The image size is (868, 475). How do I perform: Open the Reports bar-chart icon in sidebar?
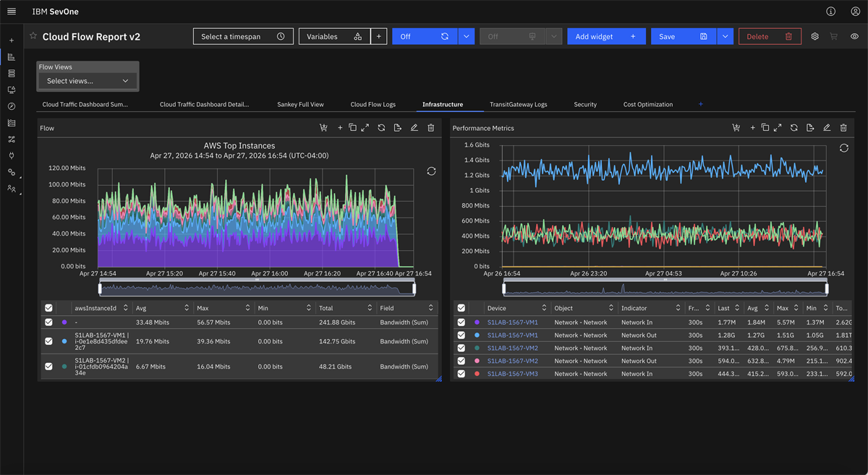coord(12,57)
